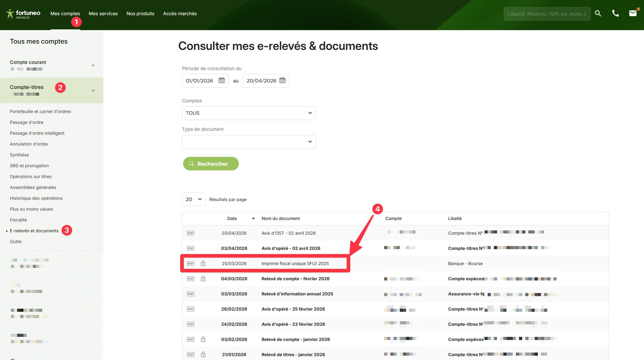Click the Fortuneo Banque logo

click(x=23, y=14)
